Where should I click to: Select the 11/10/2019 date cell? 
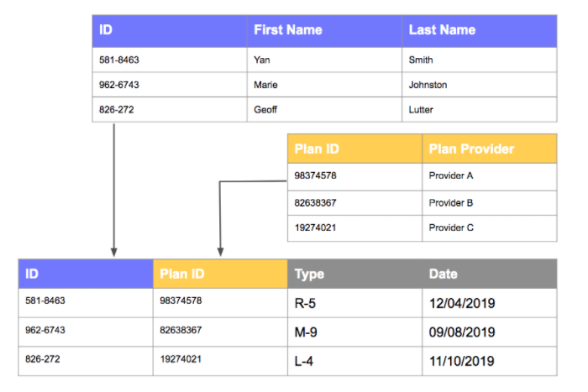463,361
